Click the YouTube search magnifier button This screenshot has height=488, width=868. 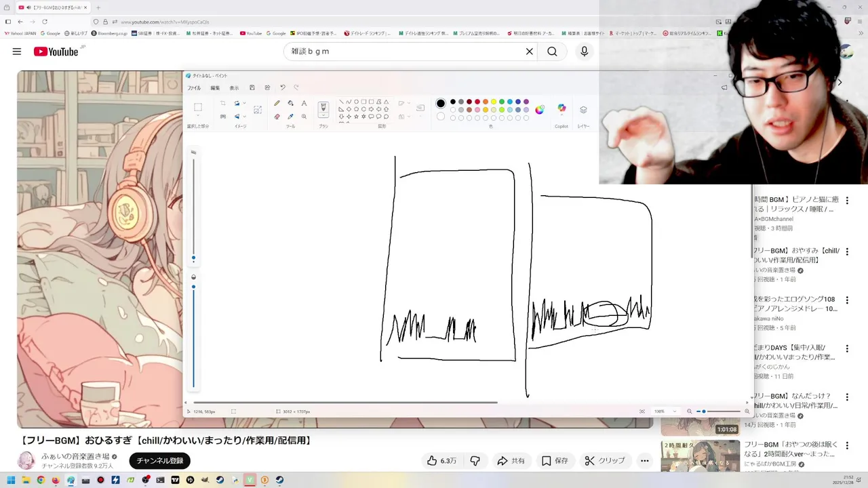552,52
